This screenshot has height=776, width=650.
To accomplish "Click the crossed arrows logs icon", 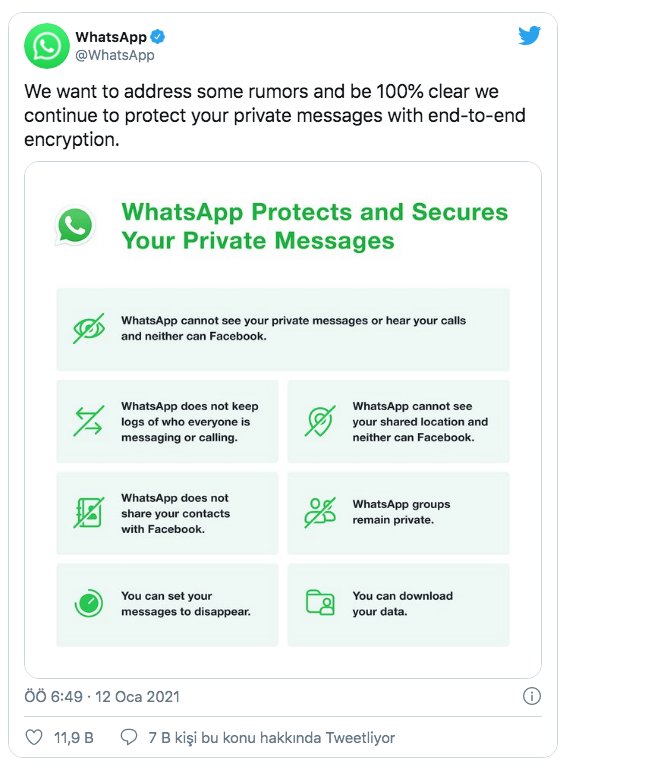I will [88, 421].
